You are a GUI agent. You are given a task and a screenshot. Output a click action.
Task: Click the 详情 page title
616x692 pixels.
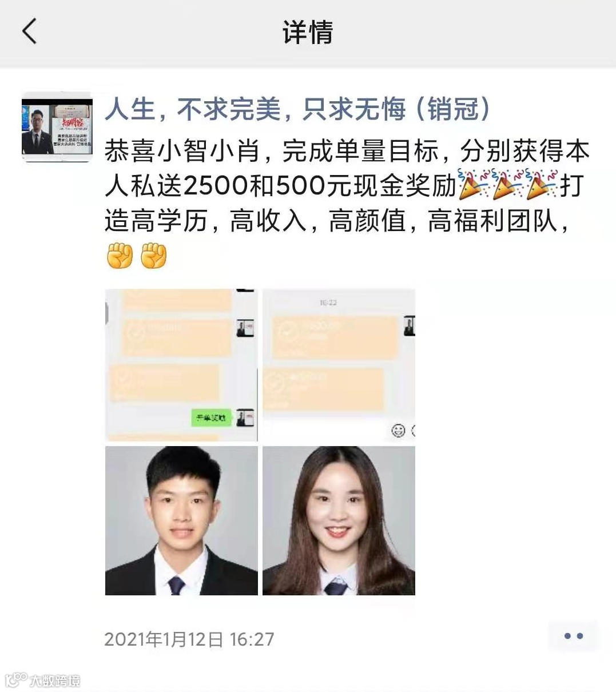click(308, 32)
